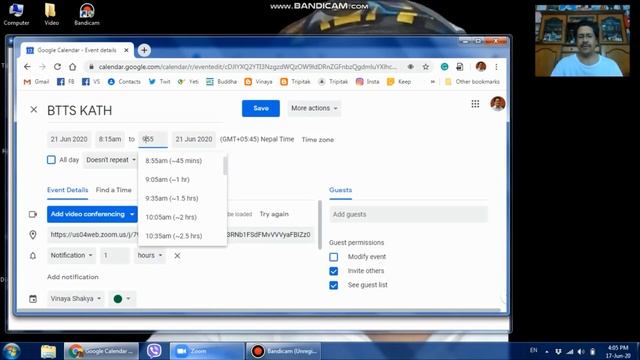Close event editing with the X icon
640x360 pixels.
pos(34,109)
